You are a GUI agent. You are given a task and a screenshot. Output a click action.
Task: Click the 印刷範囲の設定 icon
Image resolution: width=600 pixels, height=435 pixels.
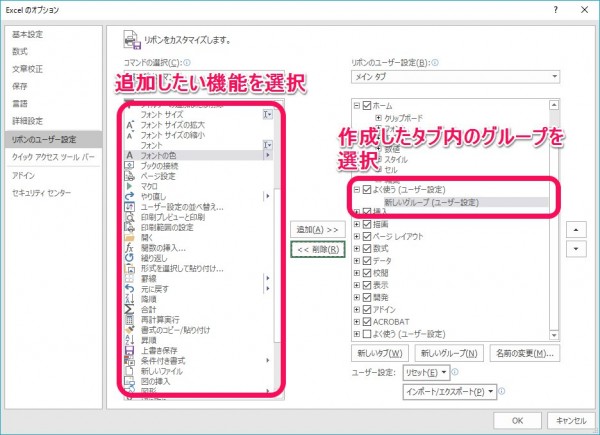(130, 227)
